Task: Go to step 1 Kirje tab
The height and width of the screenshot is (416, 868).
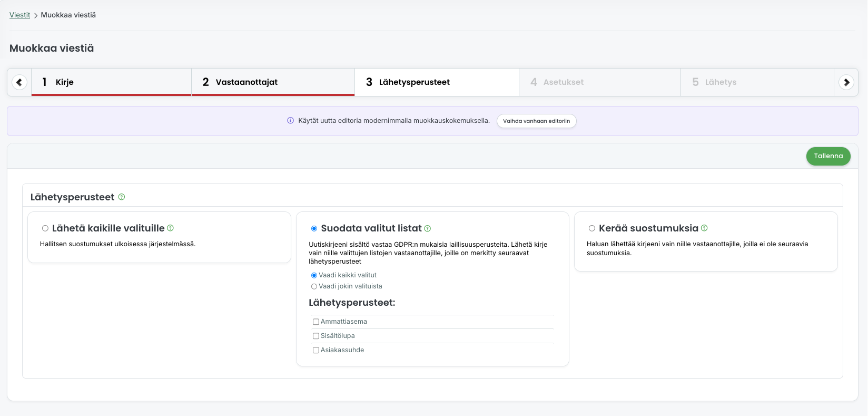Action: (x=111, y=82)
